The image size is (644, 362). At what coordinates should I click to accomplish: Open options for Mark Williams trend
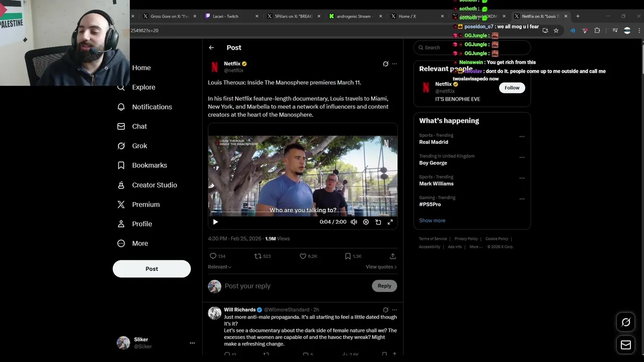click(x=522, y=178)
